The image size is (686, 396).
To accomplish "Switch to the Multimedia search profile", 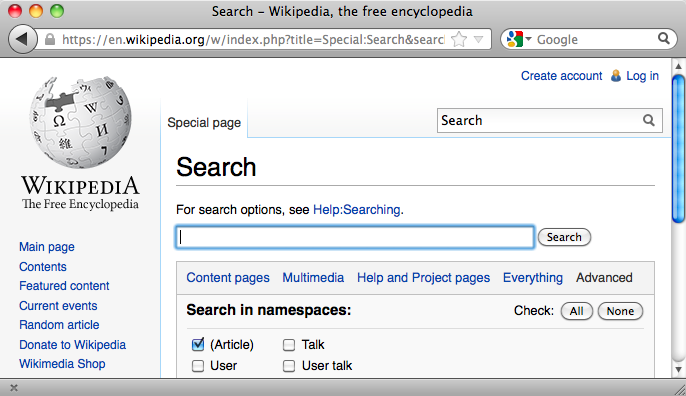I will coord(313,277).
